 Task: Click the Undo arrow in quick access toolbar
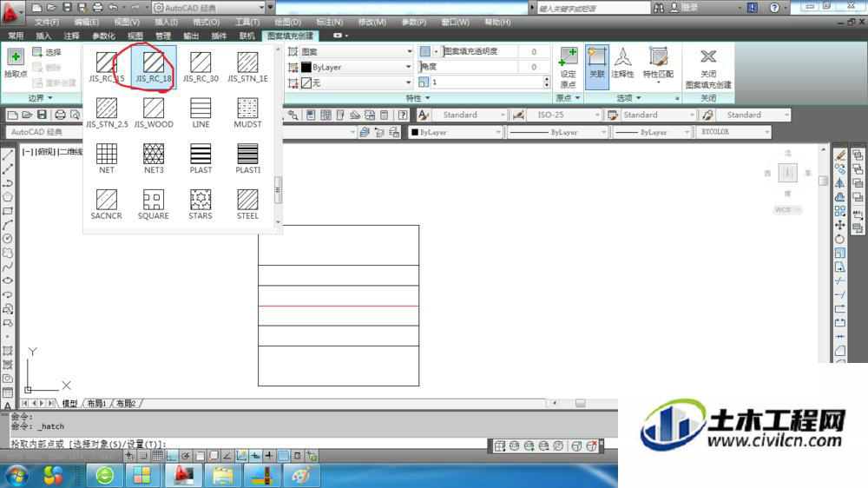pyautogui.click(x=113, y=7)
